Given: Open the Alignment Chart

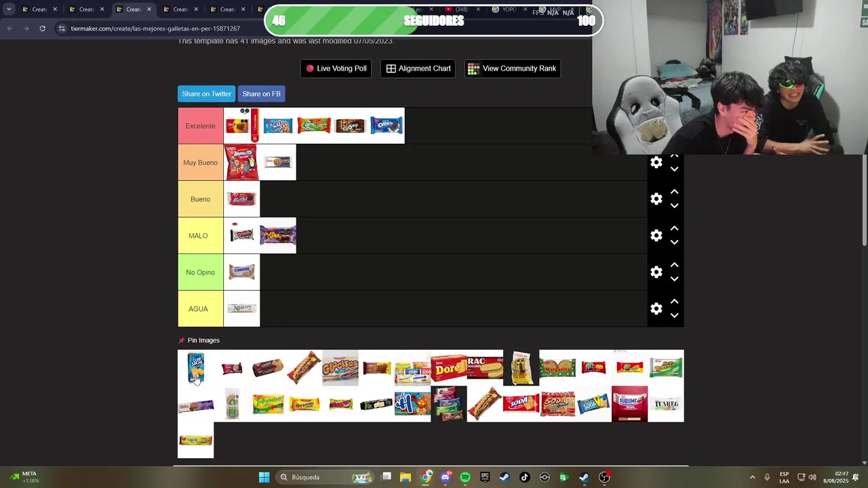Looking at the screenshot, I should (418, 68).
